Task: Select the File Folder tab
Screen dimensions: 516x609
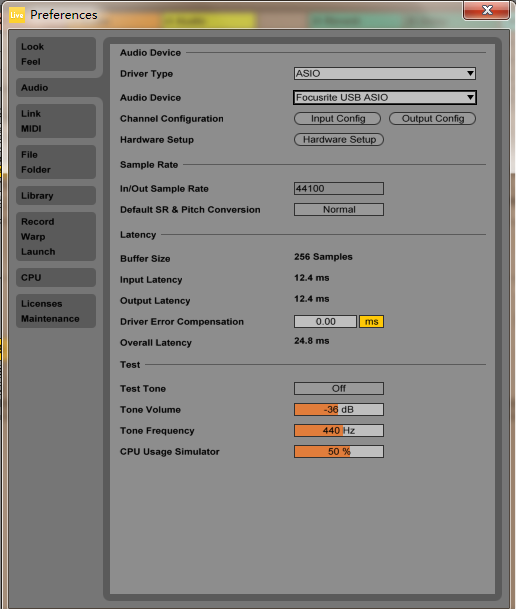Action: (56, 162)
